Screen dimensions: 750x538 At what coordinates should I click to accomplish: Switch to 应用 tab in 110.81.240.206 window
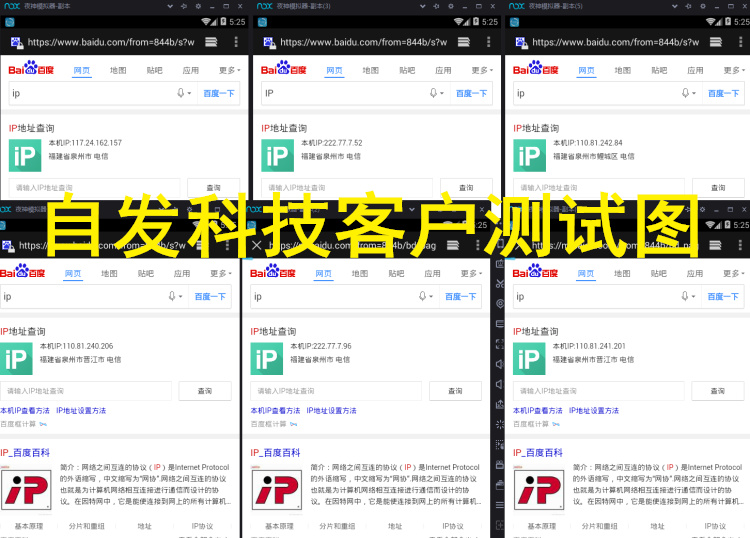coord(182,274)
